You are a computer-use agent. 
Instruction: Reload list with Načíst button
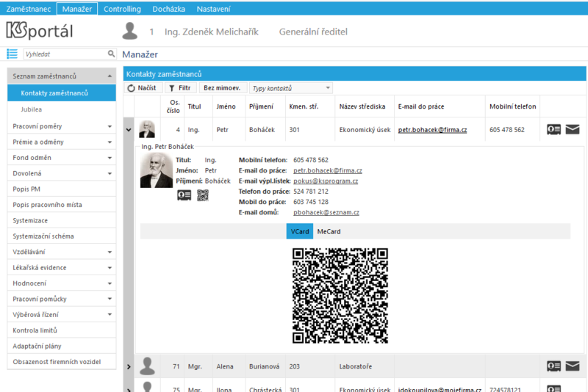143,88
